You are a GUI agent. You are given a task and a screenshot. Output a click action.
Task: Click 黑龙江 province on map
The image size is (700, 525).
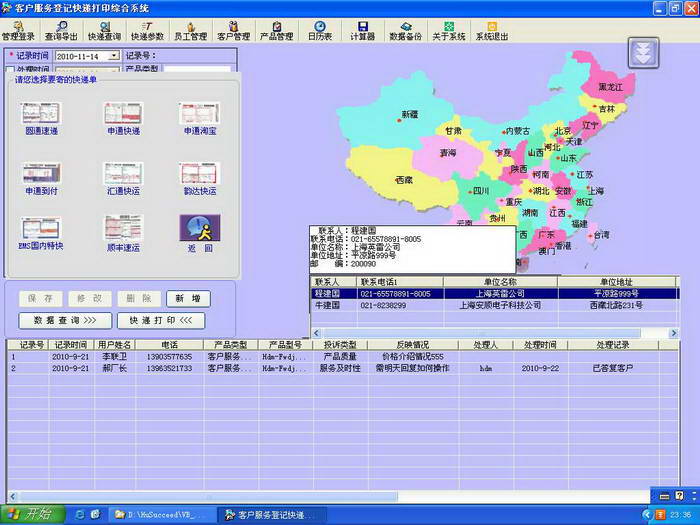(610, 87)
